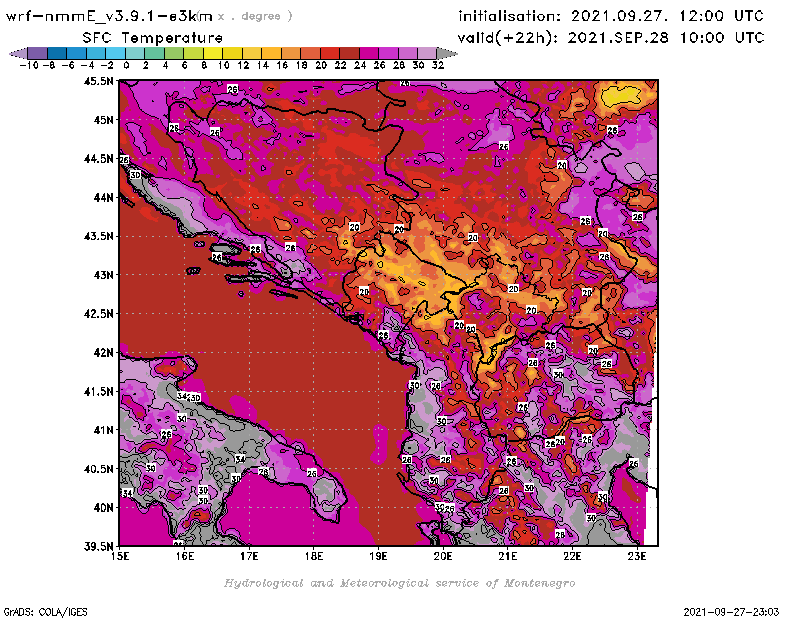Click the '32' value under the color legend
The height and width of the screenshot is (618, 800).
(x=438, y=65)
